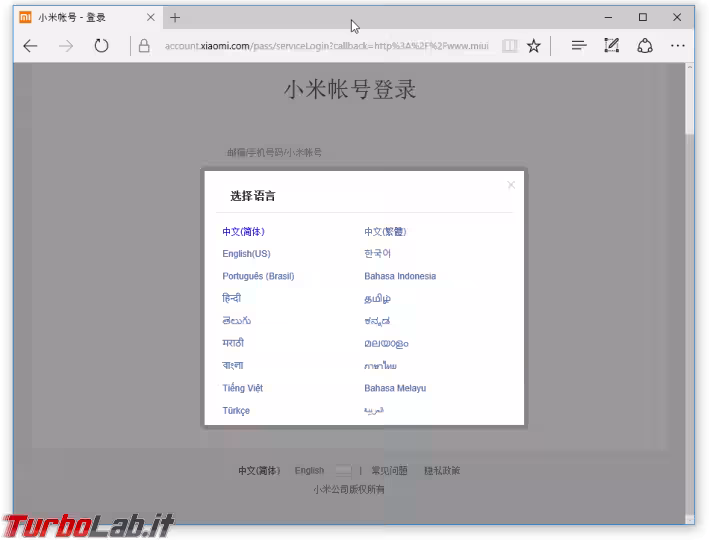The image size is (710, 540).
Task: Select Türkçe language
Action: click(236, 411)
